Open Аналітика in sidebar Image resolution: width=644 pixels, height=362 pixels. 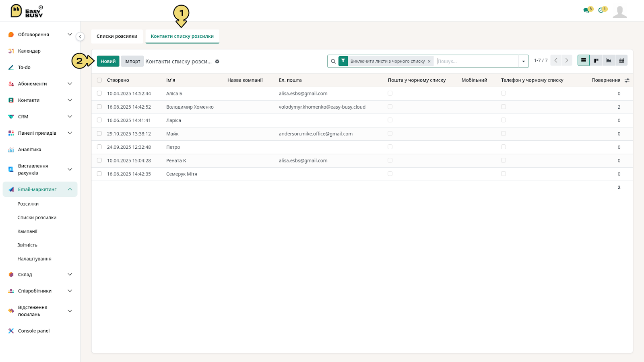[29, 150]
